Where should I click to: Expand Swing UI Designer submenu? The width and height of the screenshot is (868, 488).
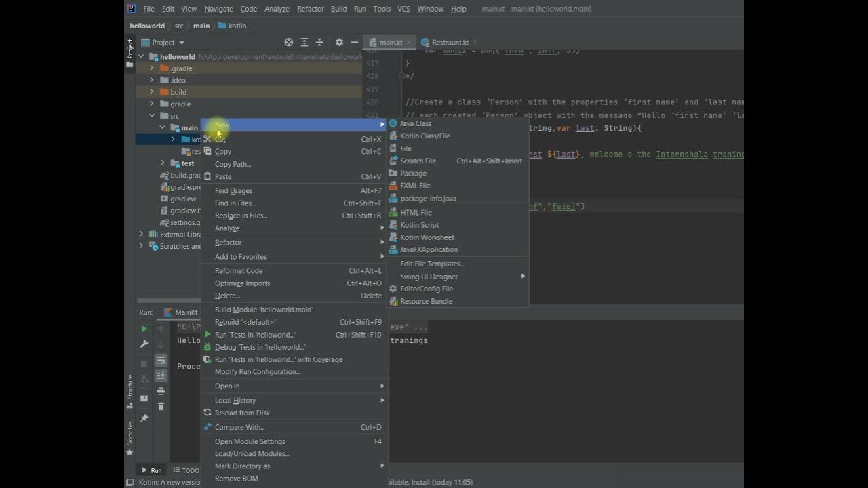pos(458,277)
